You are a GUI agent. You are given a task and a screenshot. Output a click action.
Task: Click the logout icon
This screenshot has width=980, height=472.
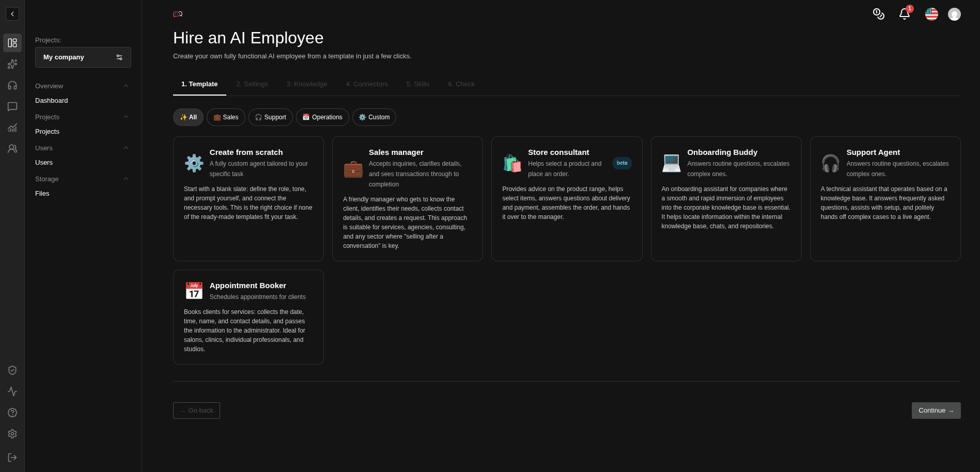point(12,458)
